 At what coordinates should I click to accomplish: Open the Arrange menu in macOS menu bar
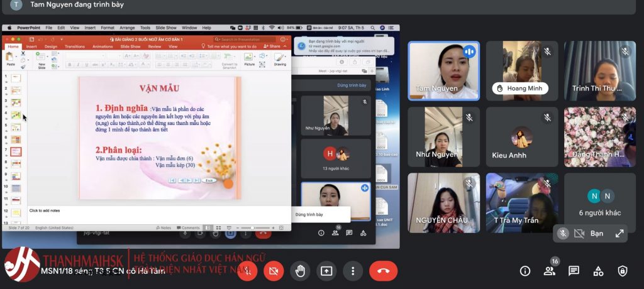(x=127, y=28)
